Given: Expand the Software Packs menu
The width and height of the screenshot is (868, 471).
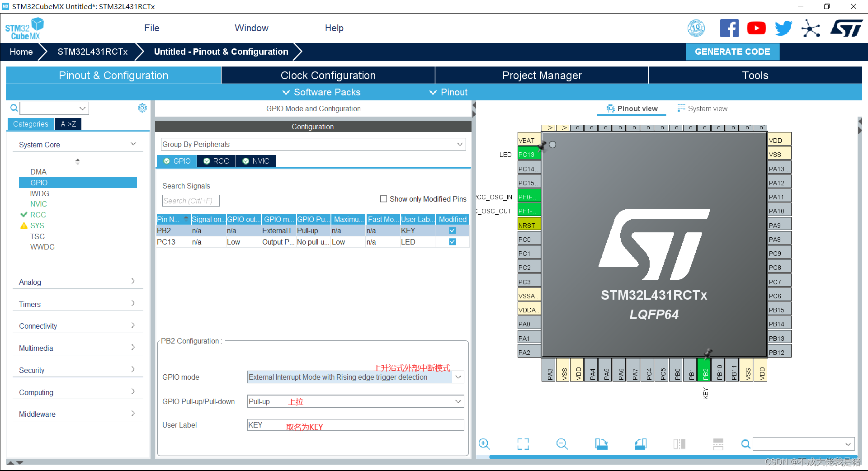Looking at the screenshot, I should [x=321, y=92].
